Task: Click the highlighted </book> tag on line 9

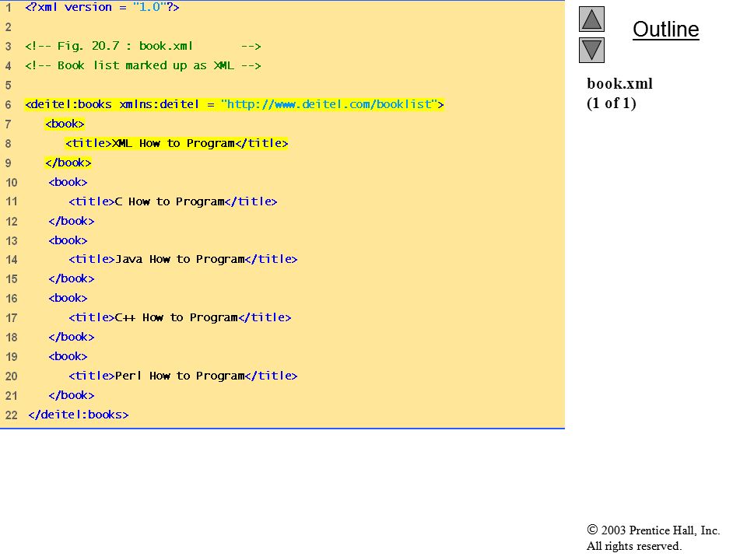Action: (68, 163)
